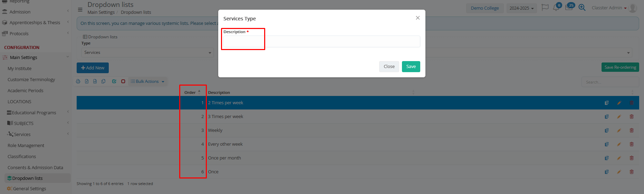Click the CSV export icon
This screenshot has width=644, height=194.
[x=95, y=81]
